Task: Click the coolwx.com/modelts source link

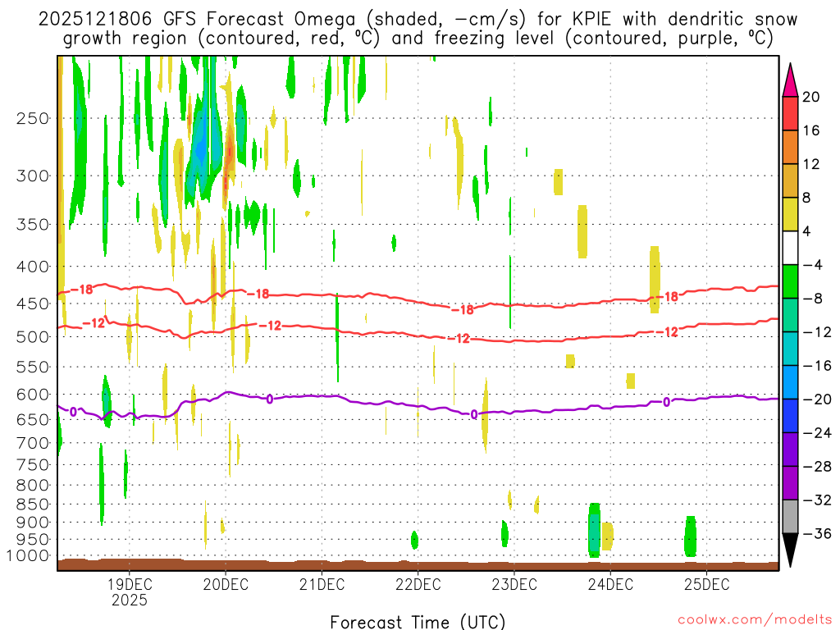Action: point(755,620)
